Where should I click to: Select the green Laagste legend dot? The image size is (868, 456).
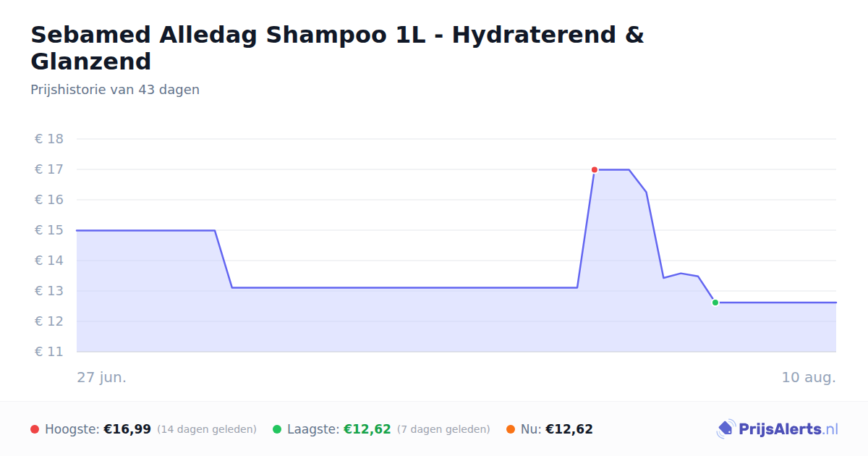coord(277,429)
